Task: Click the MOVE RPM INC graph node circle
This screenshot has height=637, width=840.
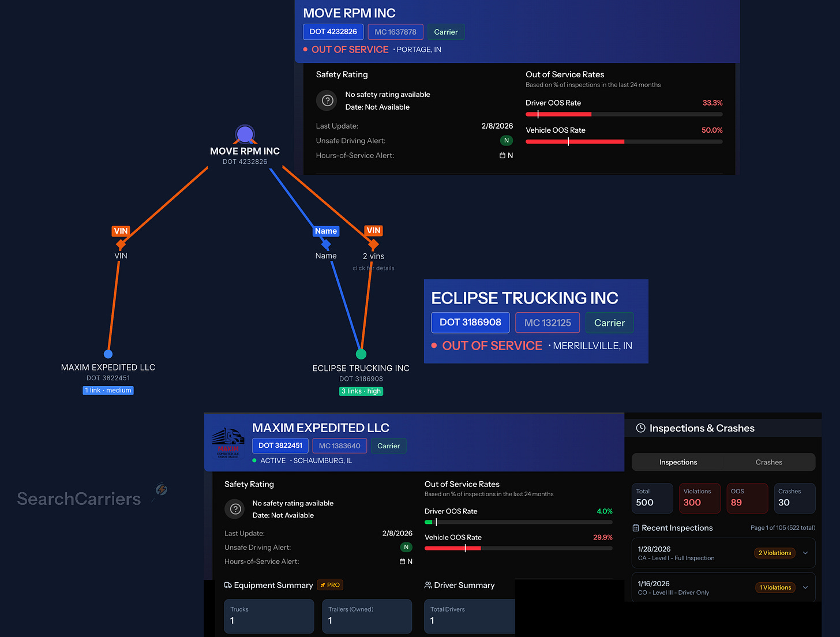Action: coord(245,134)
